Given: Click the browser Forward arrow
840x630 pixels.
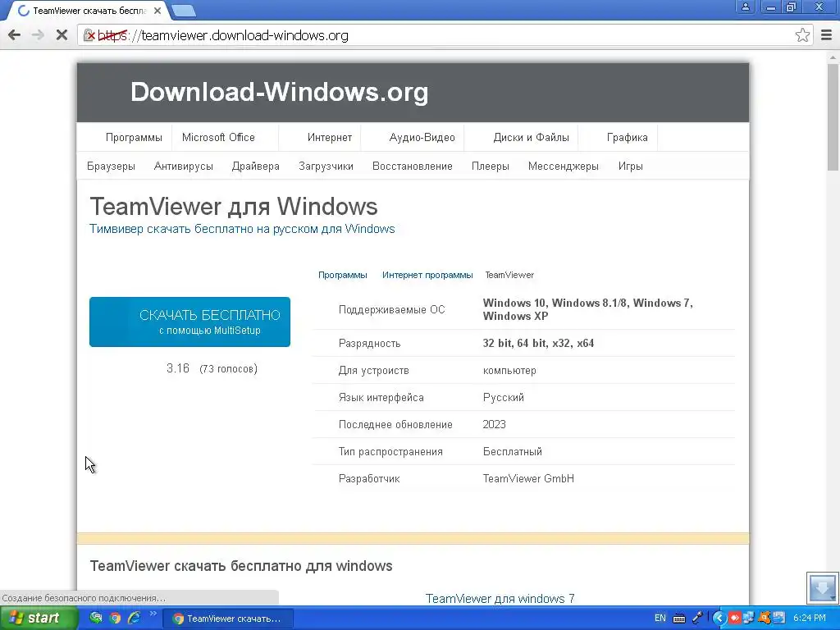Looking at the screenshot, I should [x=38, y=35].
